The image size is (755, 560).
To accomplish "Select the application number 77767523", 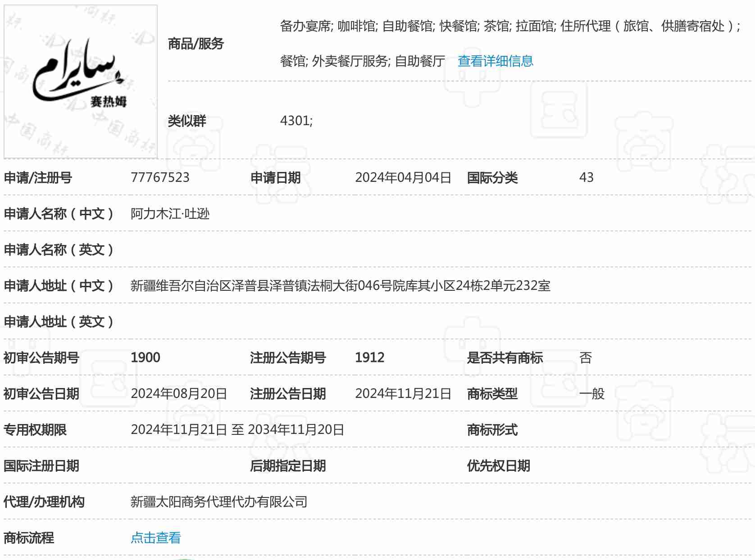I will [x=160, y=177].
